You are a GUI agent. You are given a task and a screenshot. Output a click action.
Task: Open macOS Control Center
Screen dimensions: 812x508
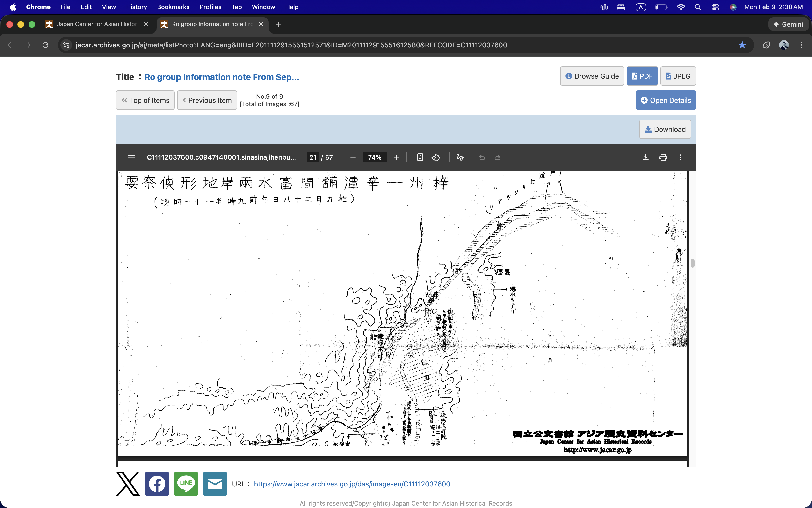pos(715,7)
